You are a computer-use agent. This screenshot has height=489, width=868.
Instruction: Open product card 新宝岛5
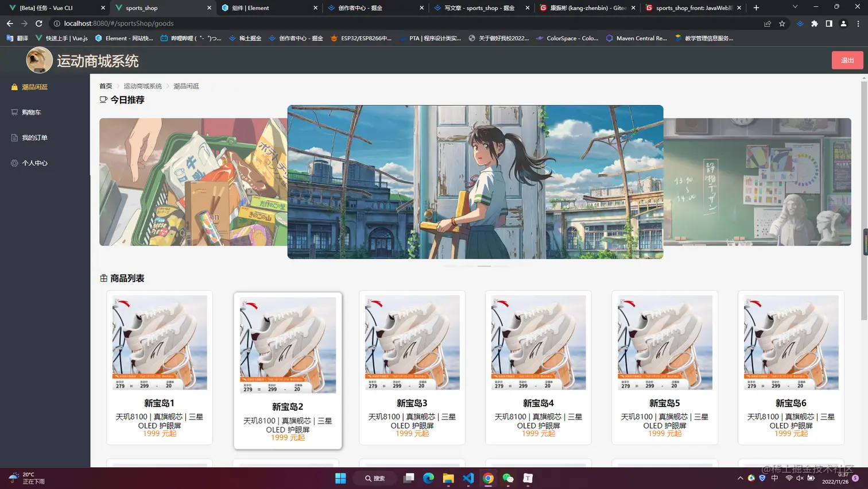click(x=665, y=367)
